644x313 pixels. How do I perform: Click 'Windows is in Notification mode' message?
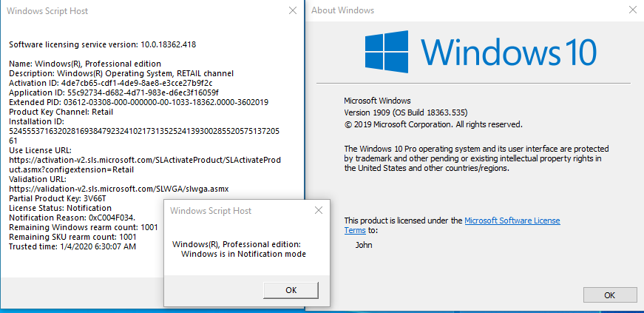243,254
